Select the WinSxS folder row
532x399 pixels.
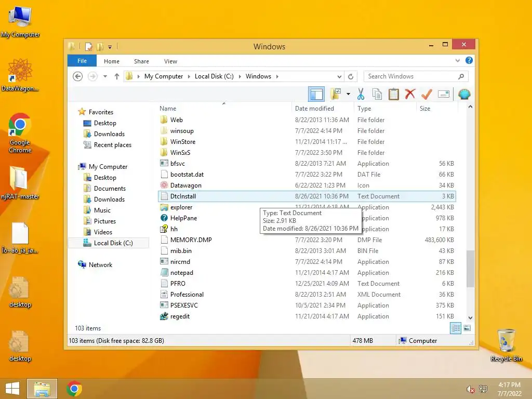tap(307, 153)
